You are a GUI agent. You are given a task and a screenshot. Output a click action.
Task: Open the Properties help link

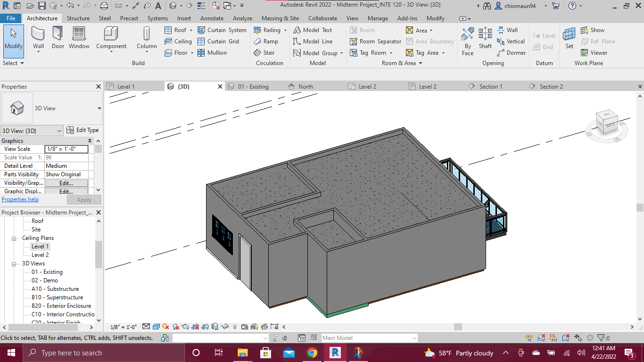click(x=20, y=199)
